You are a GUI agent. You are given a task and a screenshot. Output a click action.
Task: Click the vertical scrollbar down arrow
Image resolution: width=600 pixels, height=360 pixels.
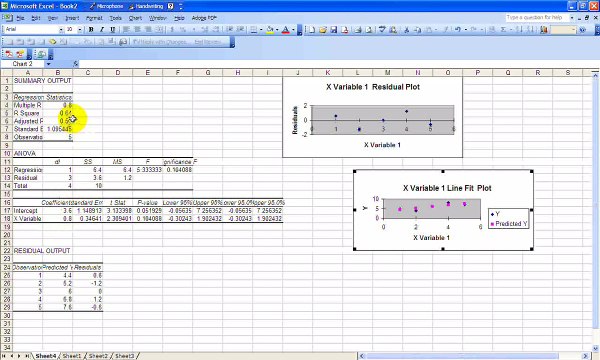pyautogui.click(x=595, y=348)
